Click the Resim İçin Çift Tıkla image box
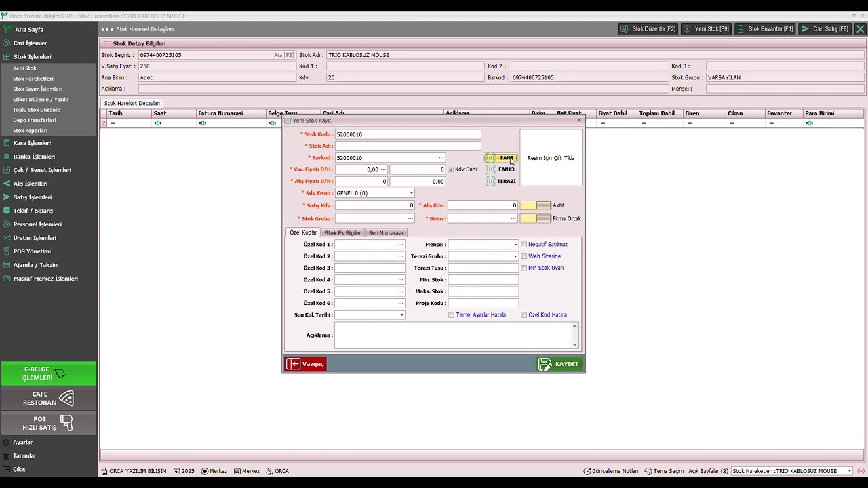 [551, 158]
